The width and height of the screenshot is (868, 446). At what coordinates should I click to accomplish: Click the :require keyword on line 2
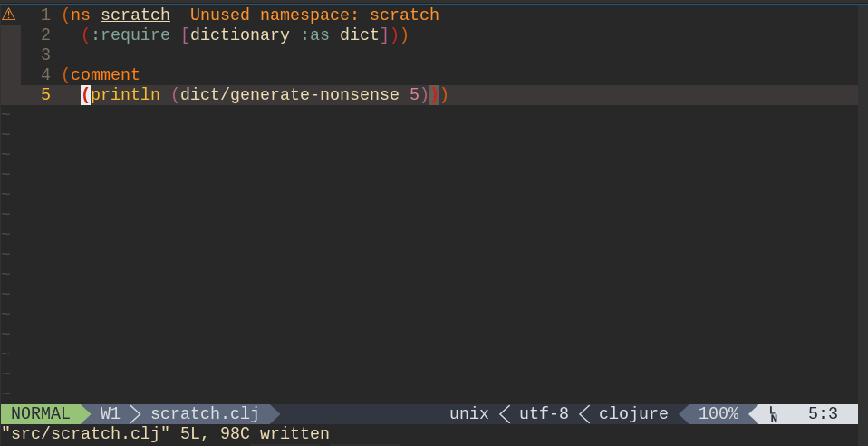coord(130,35)
